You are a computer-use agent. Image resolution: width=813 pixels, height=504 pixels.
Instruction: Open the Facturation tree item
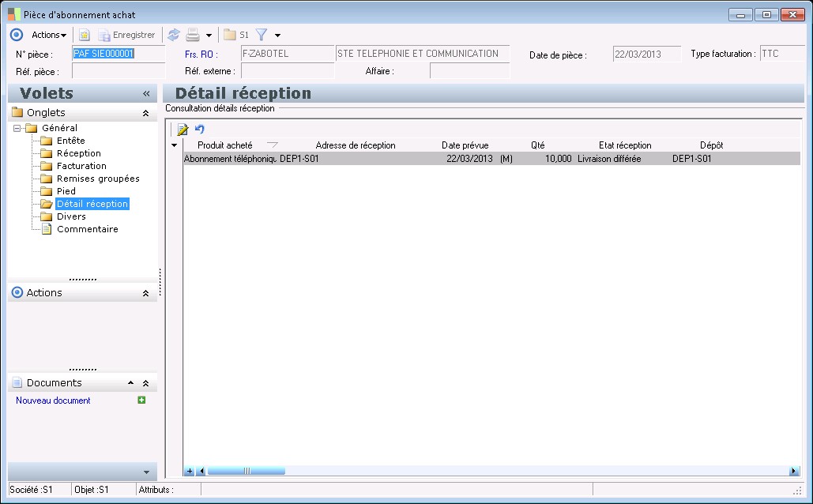pyautogui.click(x=81, y=166)
